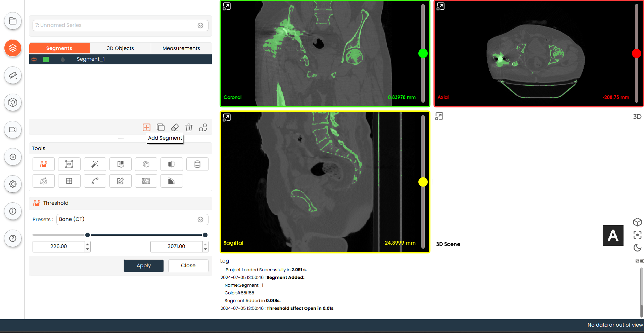Toggle visibility of Segment_1
644x333 pixels.
point(34,59)
